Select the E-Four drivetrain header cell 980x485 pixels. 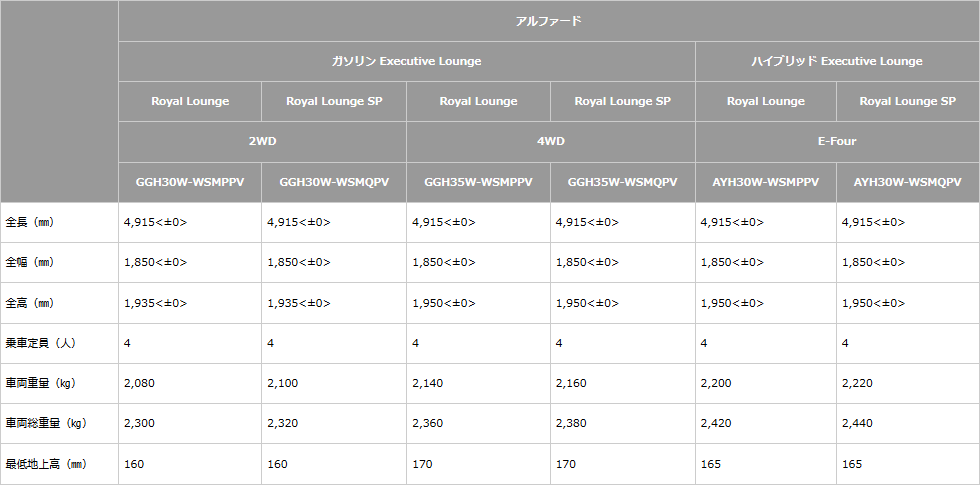coord(836,141)
